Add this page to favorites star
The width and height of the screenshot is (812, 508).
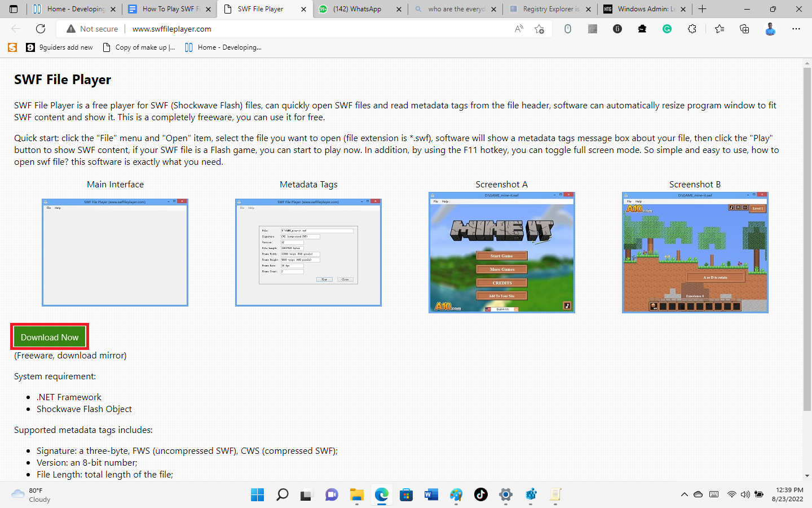pyautogui.click(x=540, y=29)
